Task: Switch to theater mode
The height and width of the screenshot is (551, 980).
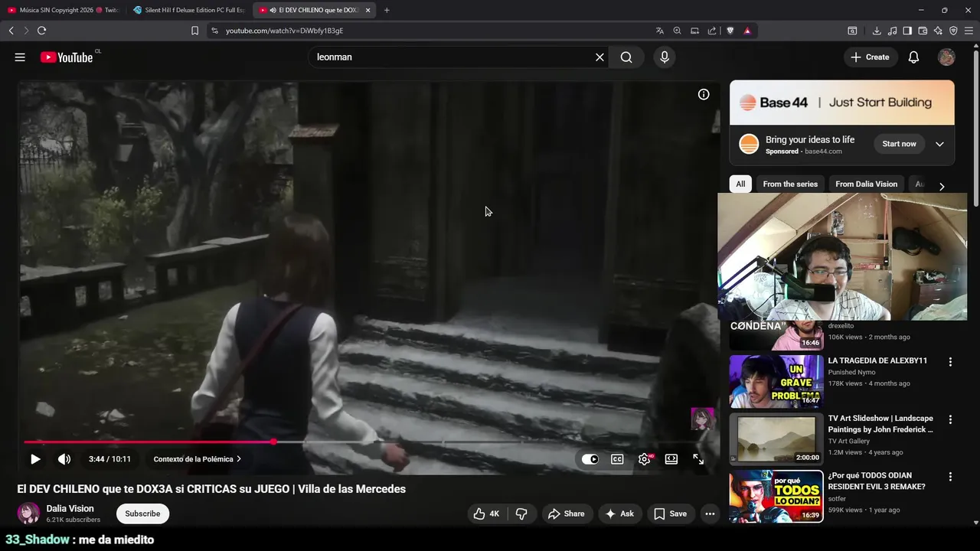Action: [x=671, y=459]
